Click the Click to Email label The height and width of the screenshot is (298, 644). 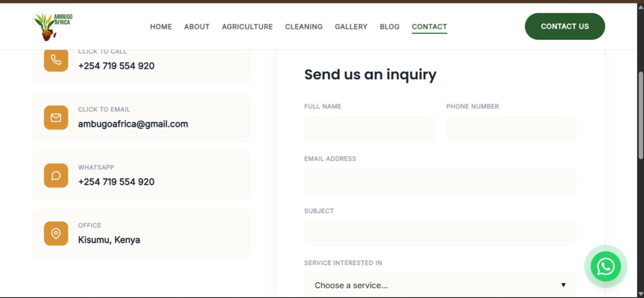[x=104, y=109]
